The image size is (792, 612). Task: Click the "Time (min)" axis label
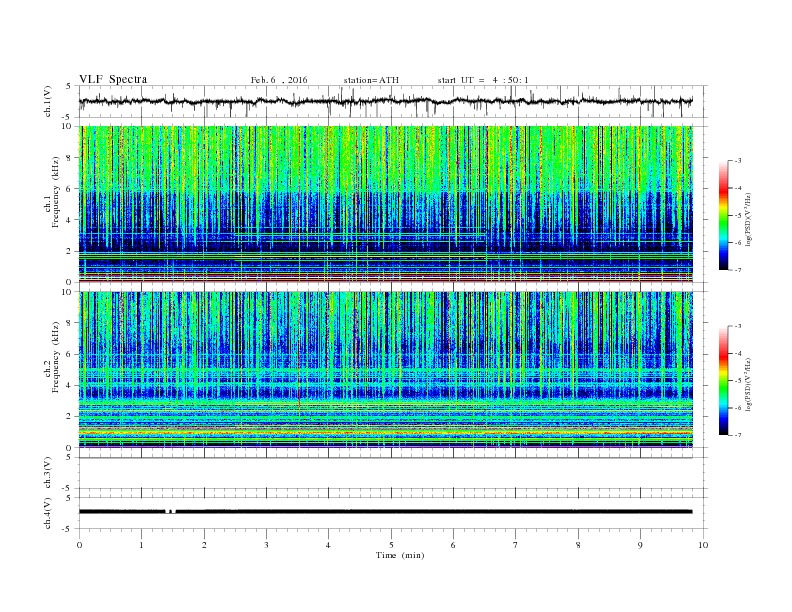tap(400, 555)
